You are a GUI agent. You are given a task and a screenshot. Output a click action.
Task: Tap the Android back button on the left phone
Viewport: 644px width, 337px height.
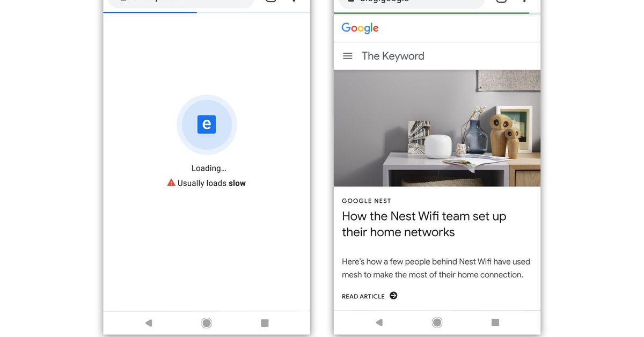pos(149,323)
